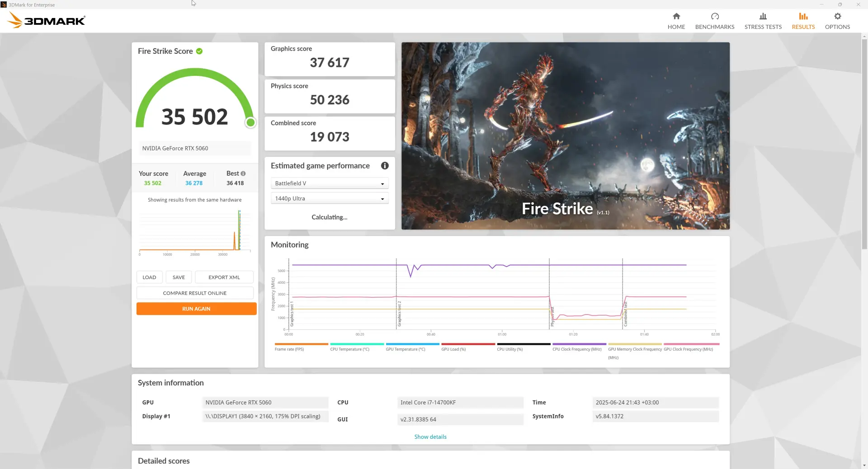Click the GUI version v2.31.8385 64
868x469 pixels.
(x=460, y=420)
